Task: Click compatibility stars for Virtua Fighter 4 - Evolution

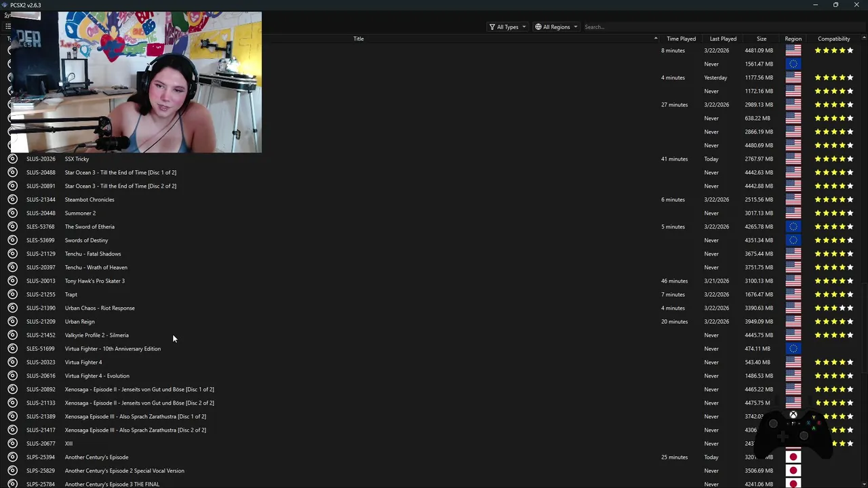Action: 833,375
